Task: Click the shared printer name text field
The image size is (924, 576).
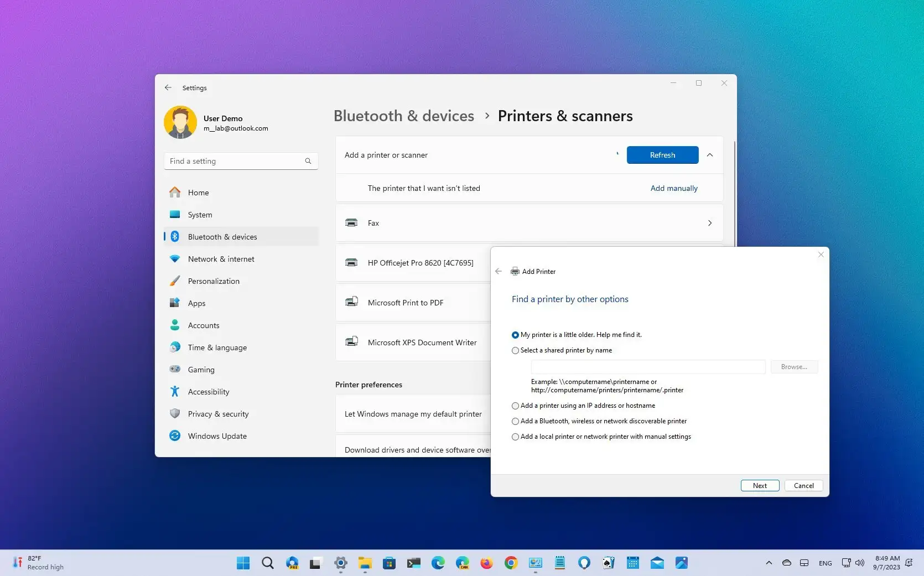Action: click(x=648, y=367)
